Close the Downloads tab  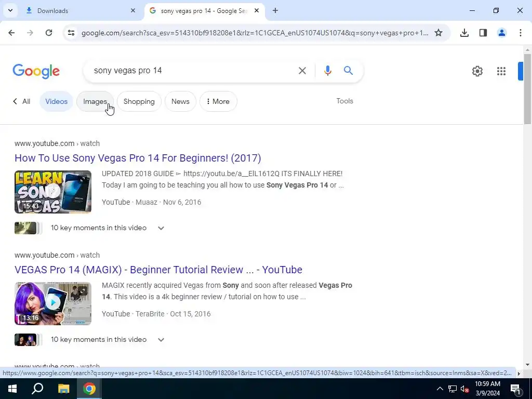(x=133, y=10)
